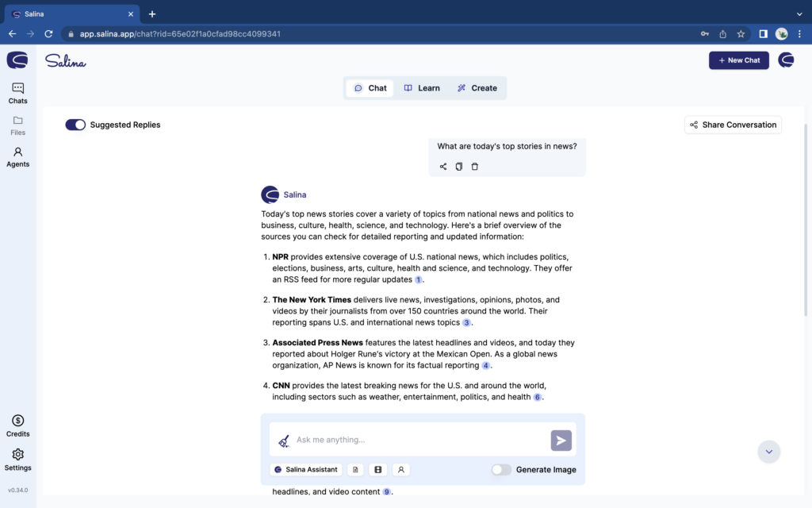Click the password key icon in address bar

705,33
